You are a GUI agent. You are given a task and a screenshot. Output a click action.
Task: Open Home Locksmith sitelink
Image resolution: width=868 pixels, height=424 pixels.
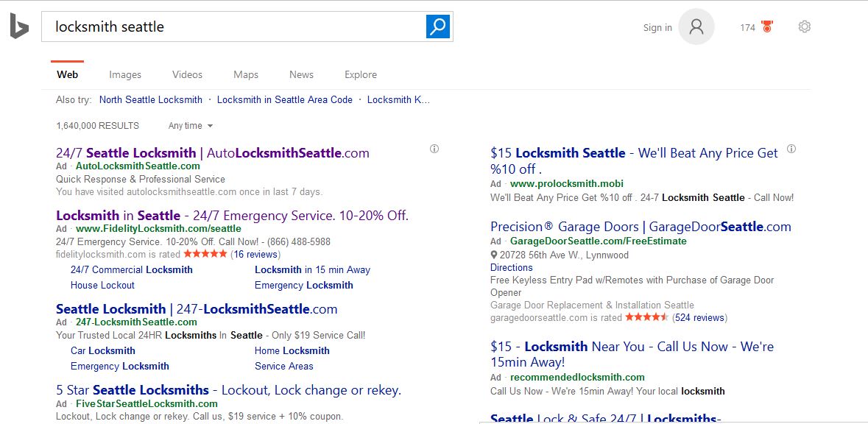point(292,351)
